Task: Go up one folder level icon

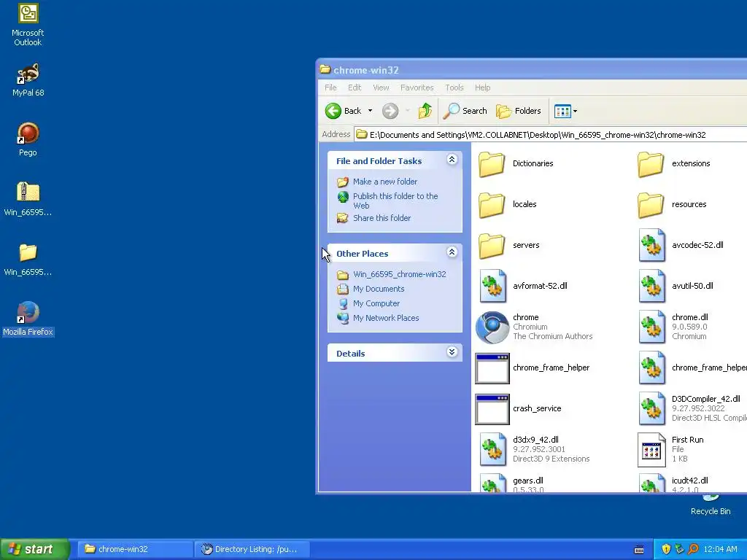Action: [x=425, y=111]
